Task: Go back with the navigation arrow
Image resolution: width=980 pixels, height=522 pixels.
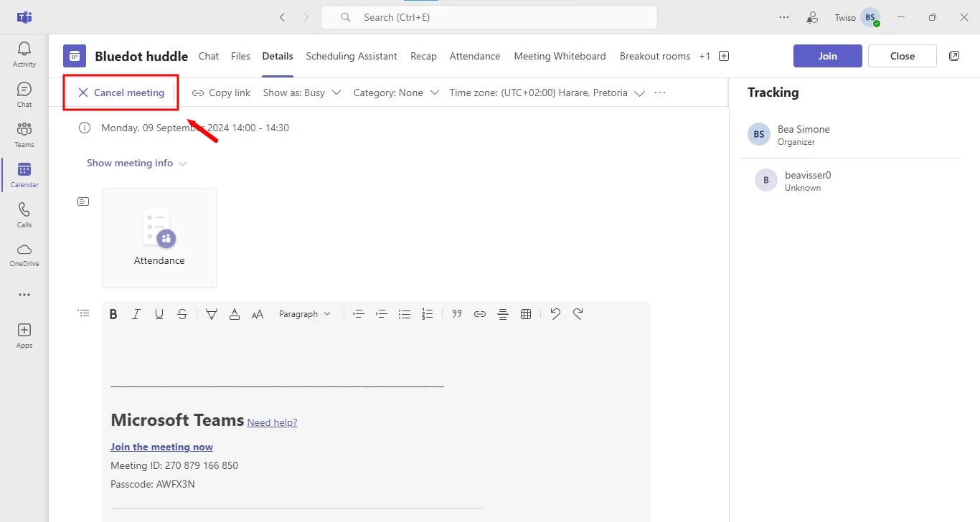Action: (282, 17)
